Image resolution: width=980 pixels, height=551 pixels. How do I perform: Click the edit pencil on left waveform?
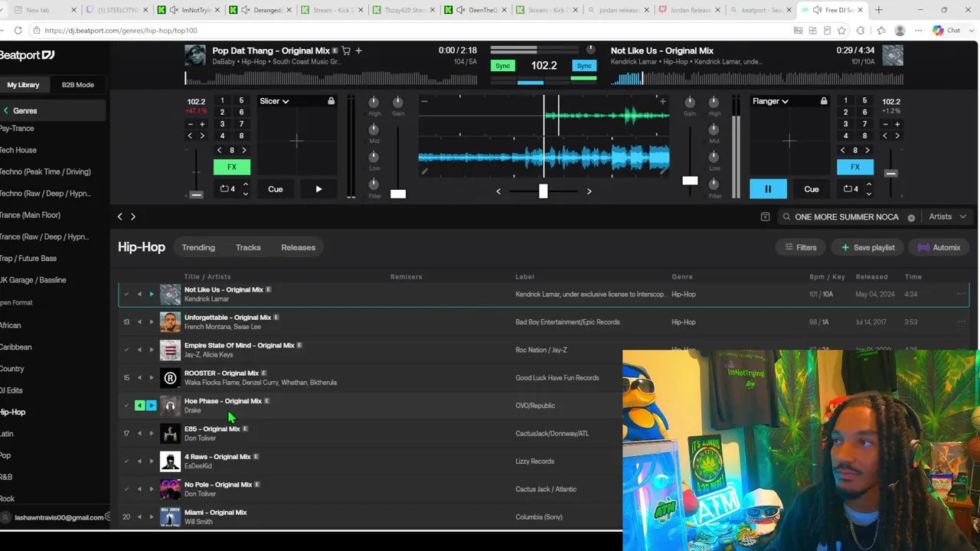[x=424, y=172]
